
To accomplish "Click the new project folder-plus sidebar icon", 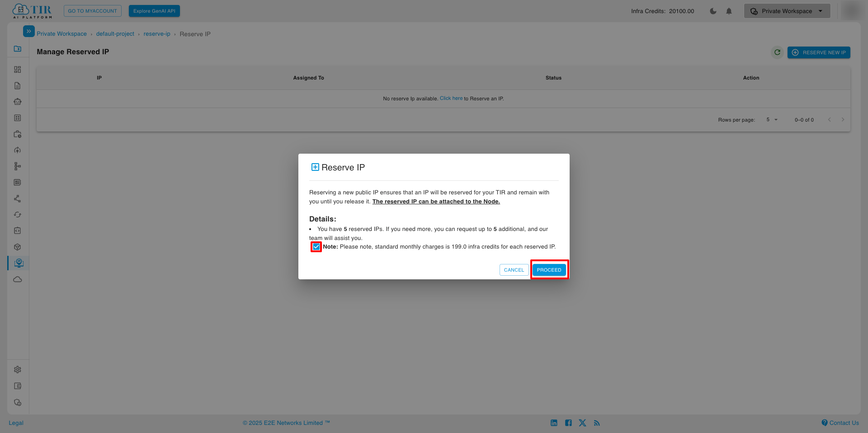I will point(18,48).
